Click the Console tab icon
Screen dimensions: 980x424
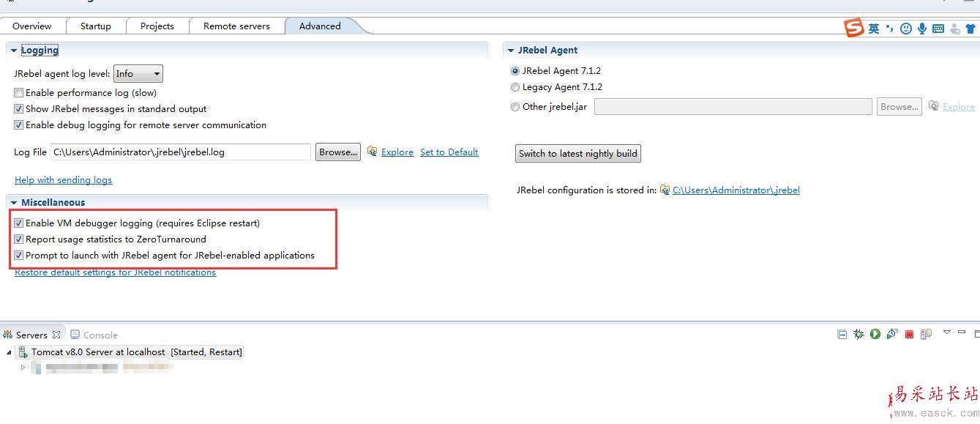pyautogui.click(x=75, y=335)
